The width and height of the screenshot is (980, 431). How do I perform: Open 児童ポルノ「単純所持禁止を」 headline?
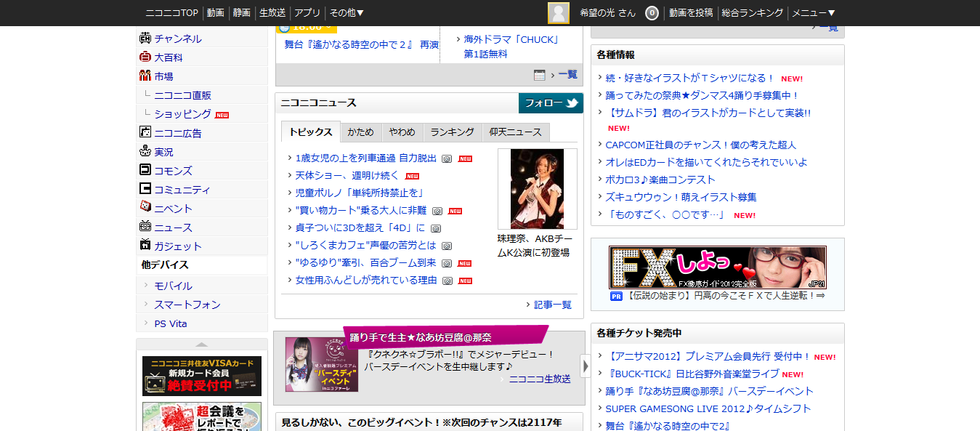tap(360, 193)
